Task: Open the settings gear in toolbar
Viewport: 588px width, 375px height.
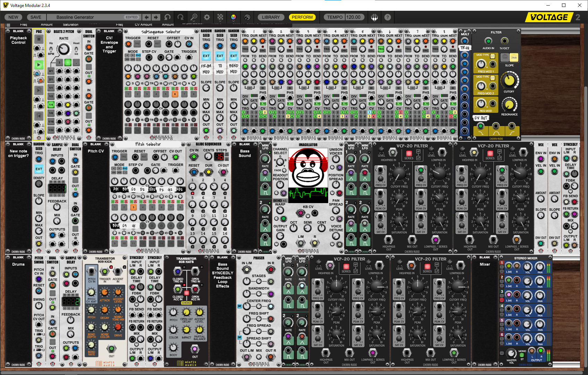Action: coord(207,17)
